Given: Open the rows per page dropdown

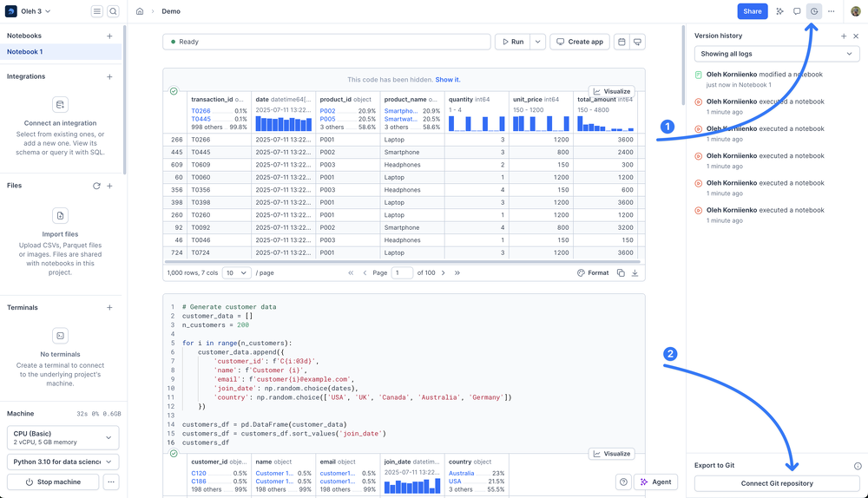Looking at the screenshot, I should [236, 272].
